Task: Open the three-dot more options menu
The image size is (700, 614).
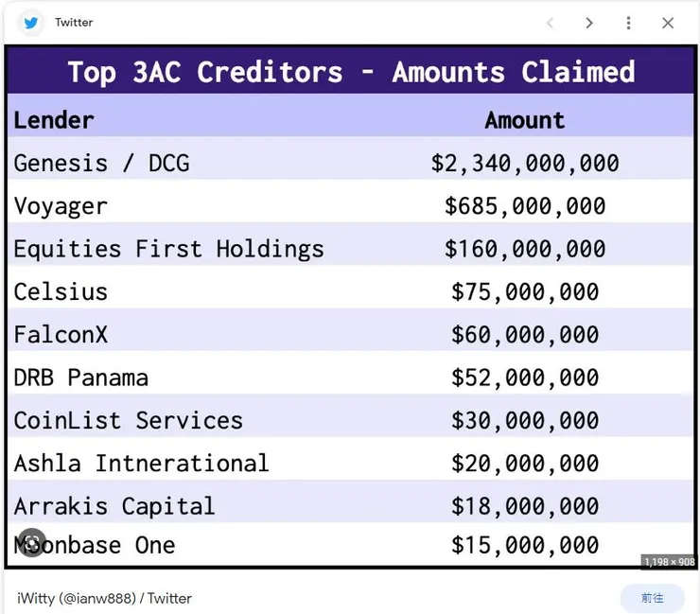Action: point(628,23)
